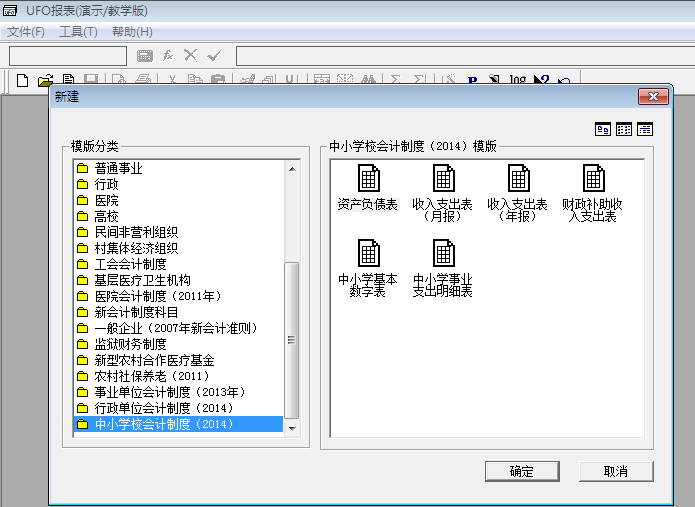Select the 收入支出表（月报） template
695x507 pixels.
443,180
